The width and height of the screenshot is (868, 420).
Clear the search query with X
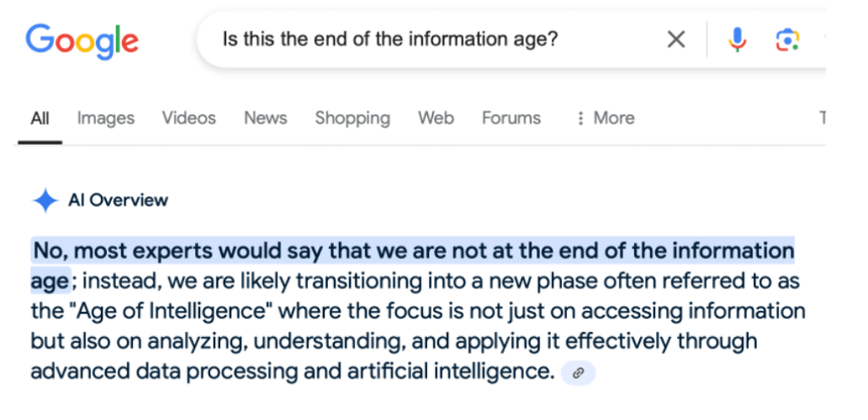[x=676, y=40]
